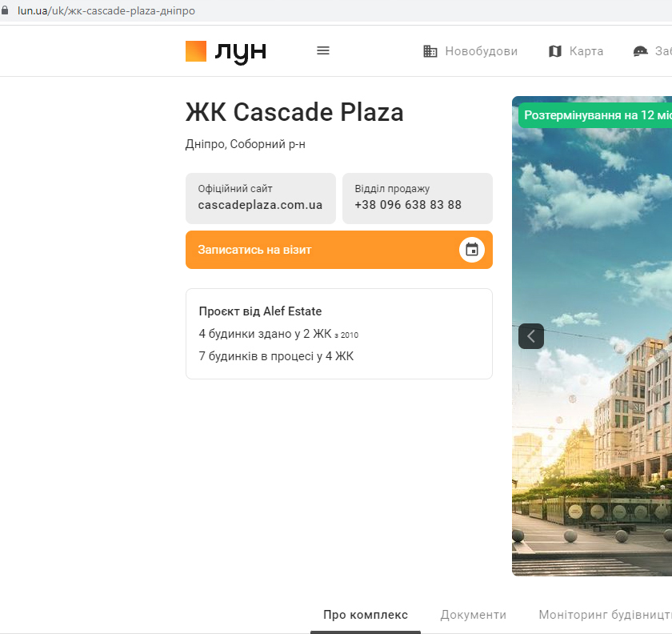Switch to the Документи tab
The width and height of the screenshot is (672, 634).
(x=473, y=615)
